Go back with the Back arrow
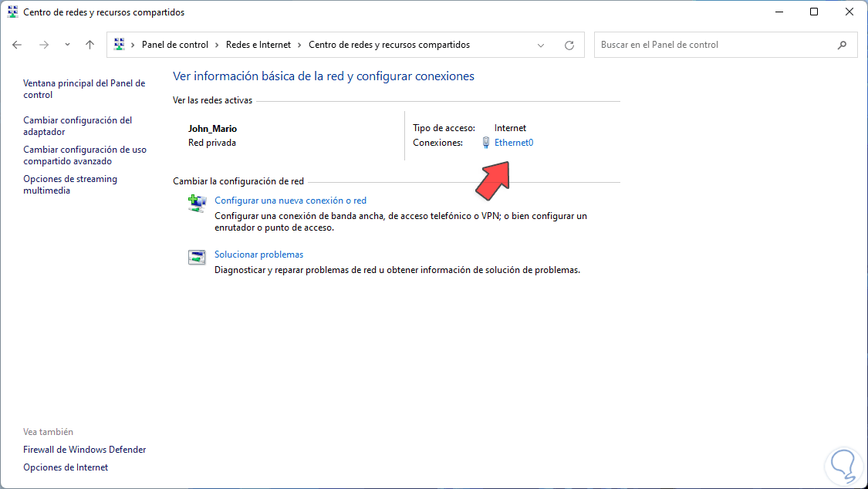868x489 pixels. click(17, 45)
